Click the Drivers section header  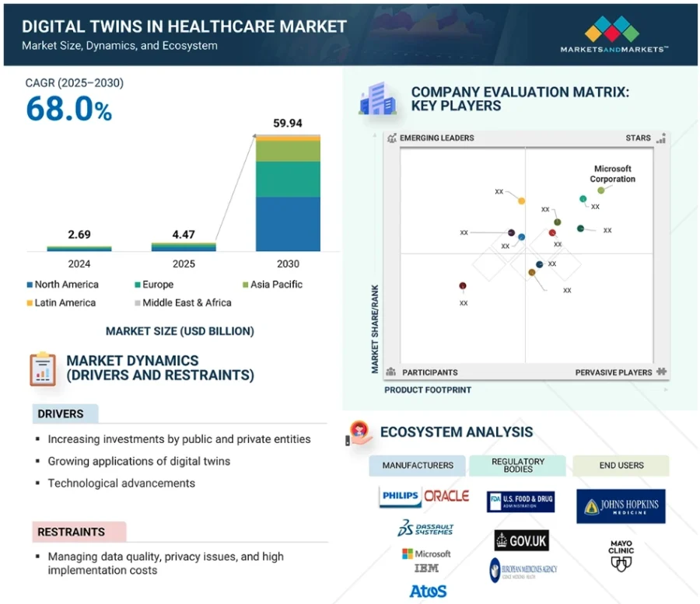[65, 414]
